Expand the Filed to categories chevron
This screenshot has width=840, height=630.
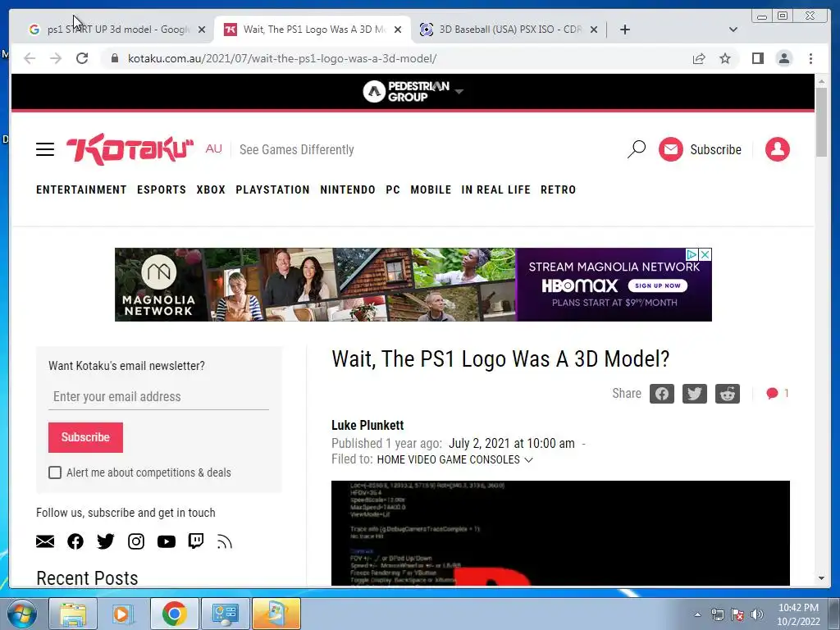click(x=529, y=459)
